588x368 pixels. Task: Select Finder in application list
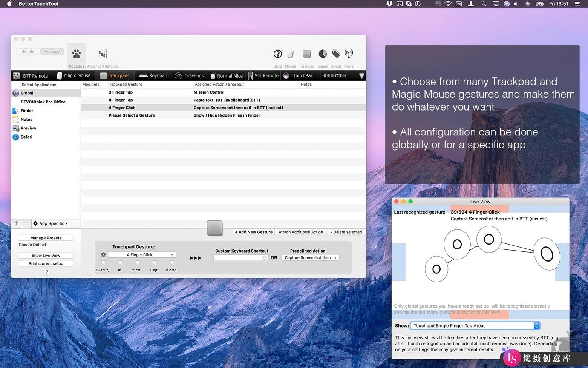coord(46,111)
